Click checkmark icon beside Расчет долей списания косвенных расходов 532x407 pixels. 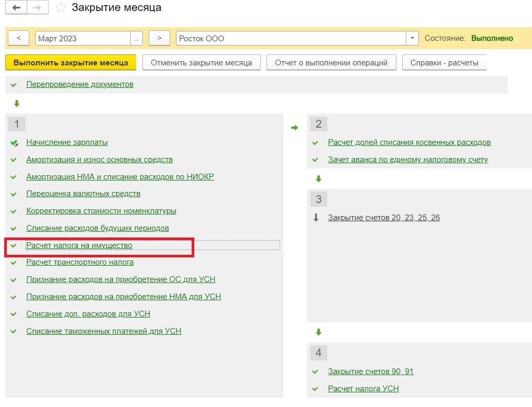(315, 143)
